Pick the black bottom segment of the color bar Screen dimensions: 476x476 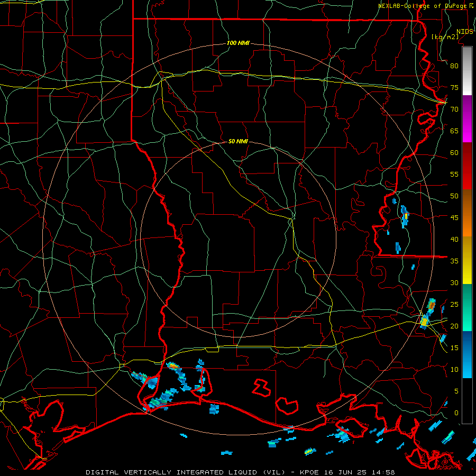pos(467,400)
